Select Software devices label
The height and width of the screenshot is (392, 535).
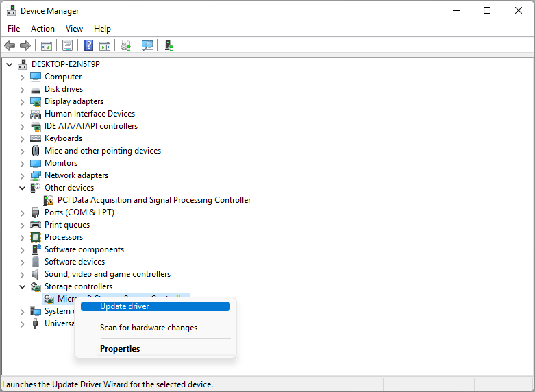(x=75, y=262)
